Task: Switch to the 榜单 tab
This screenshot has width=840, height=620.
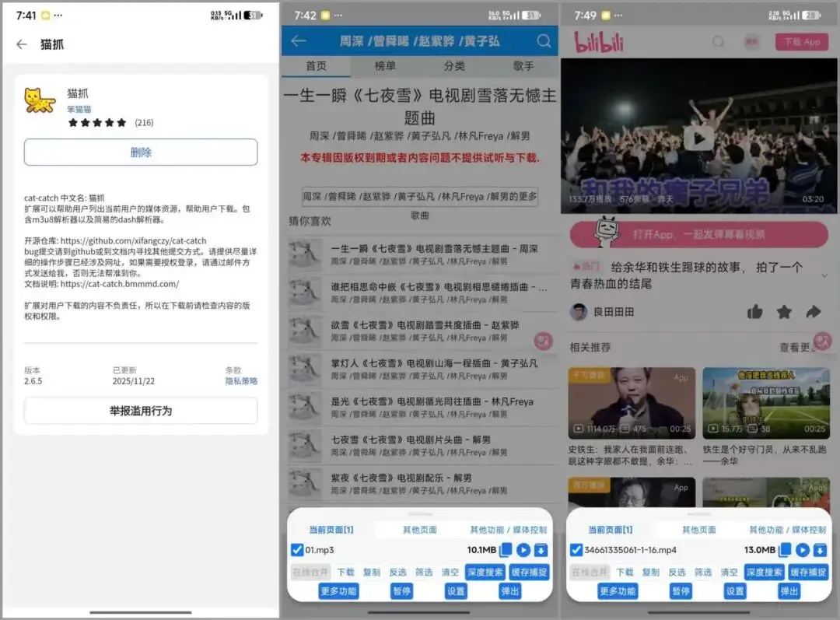Action: 385,66
